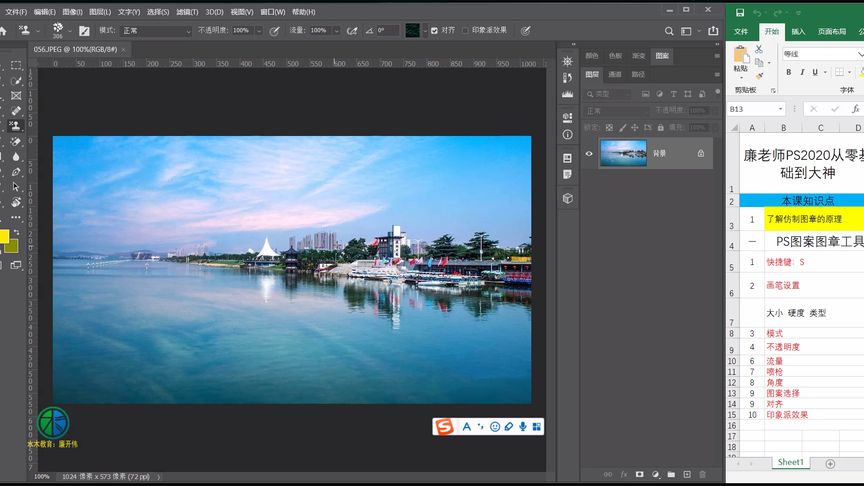Select the Pattern Stamp tool in toolbox
Image resolution: width=864 pixels, height=486 pixels.
tap(15, 126)
